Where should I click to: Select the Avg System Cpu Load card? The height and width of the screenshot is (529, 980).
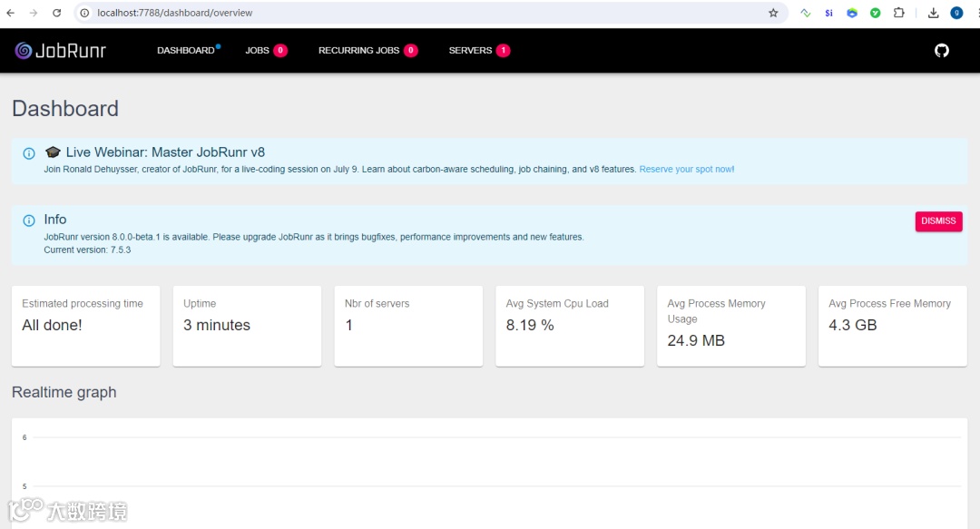[569, 326]
